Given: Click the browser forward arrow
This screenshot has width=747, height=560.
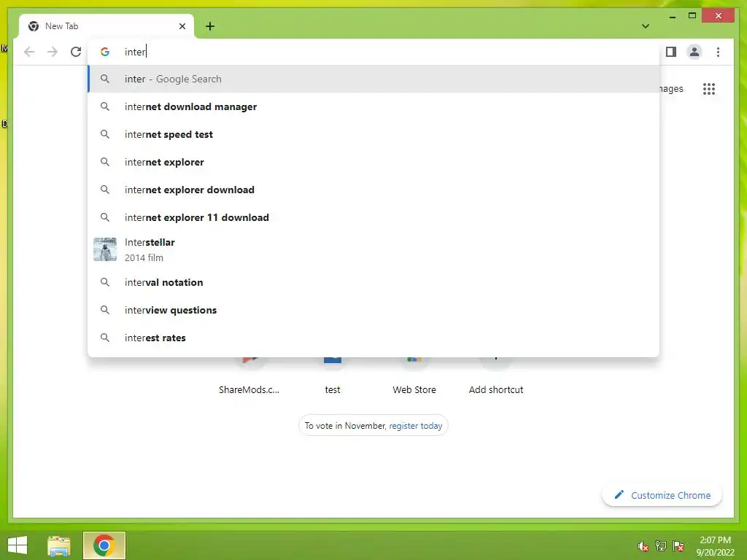Looking at the screenshot, I should [x=53, y=52].
